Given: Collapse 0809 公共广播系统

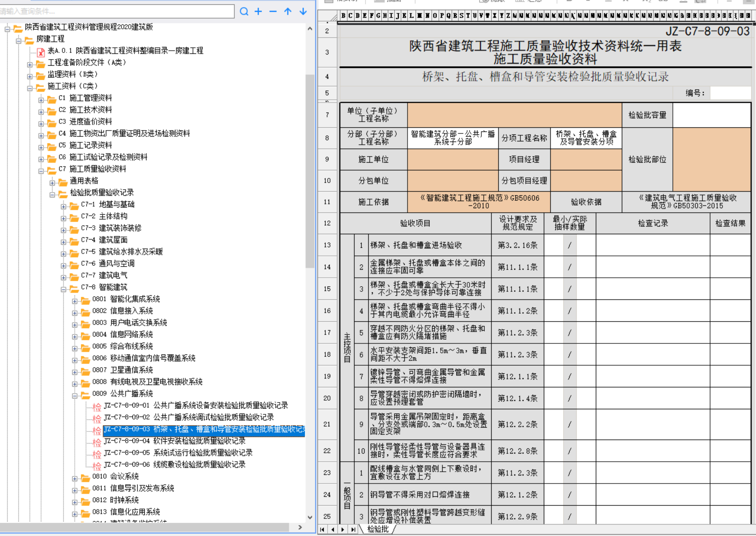Looking at the screenshot, I should click(x=75, y=395).
